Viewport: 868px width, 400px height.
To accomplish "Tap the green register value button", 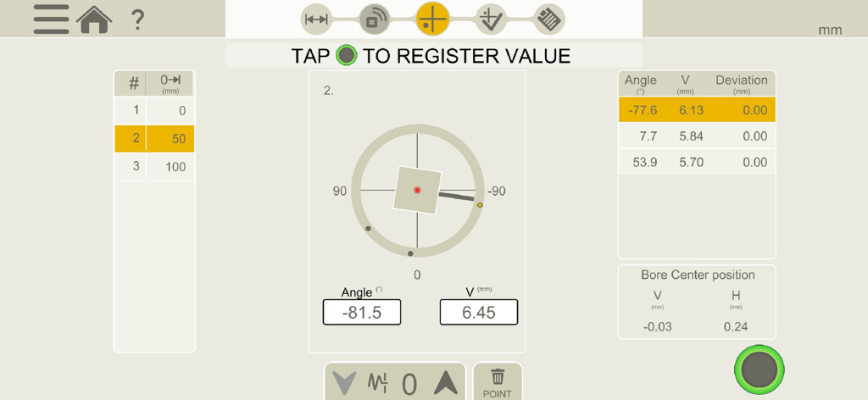I will [759, 369].
